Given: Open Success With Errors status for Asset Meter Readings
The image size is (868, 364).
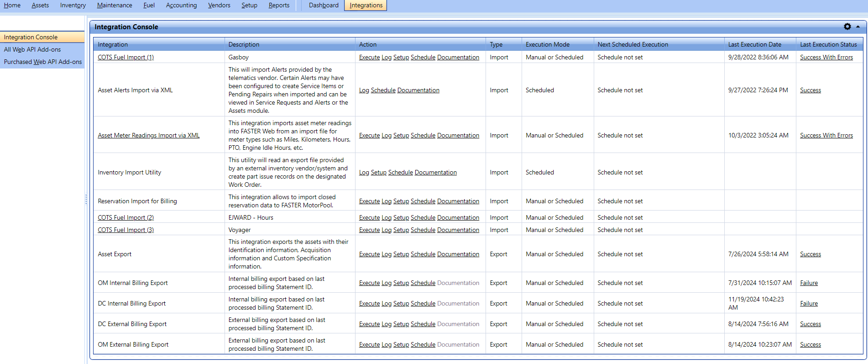Looking at the screenshot, I should point(826,135).
